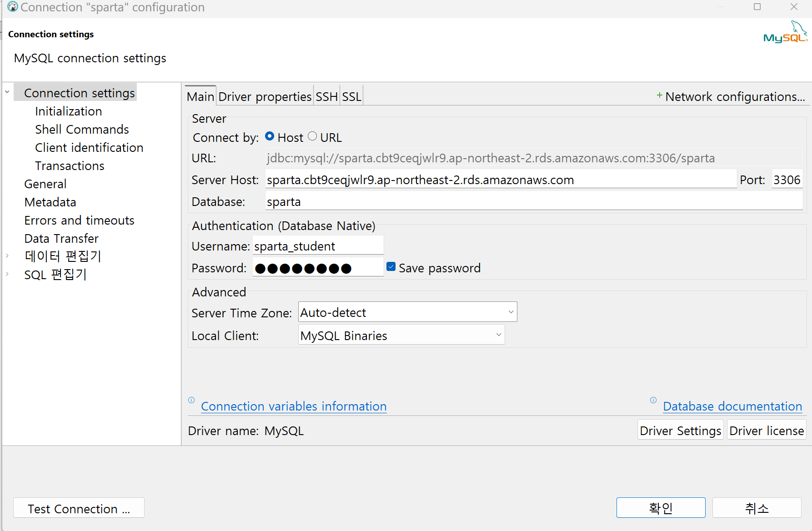
Task: Expand the SQL 편집기 tree node
Action: tap(7, 274)
